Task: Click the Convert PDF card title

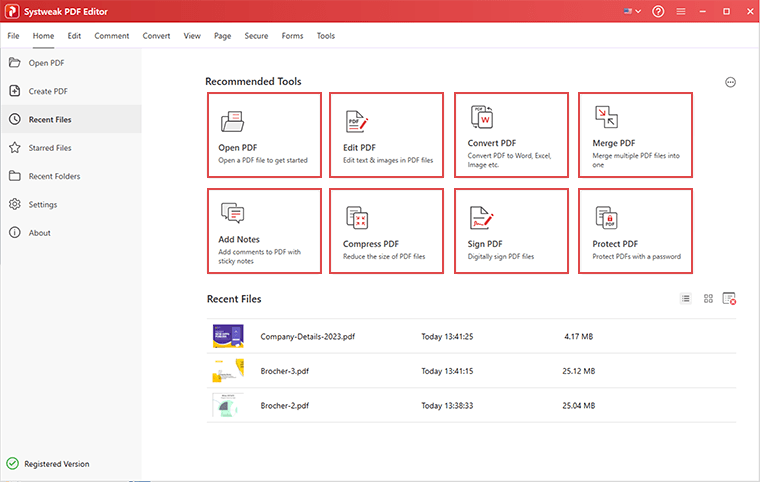Action: [x=491, y=143]
